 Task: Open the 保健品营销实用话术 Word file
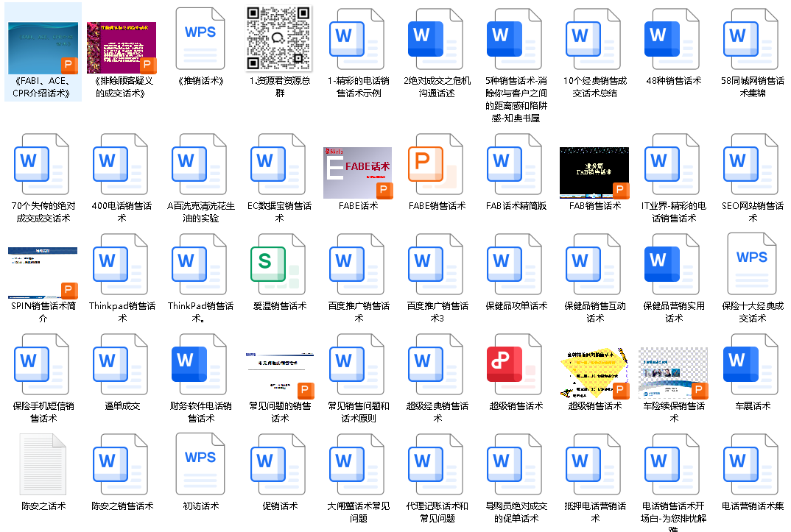pos(672,264)
